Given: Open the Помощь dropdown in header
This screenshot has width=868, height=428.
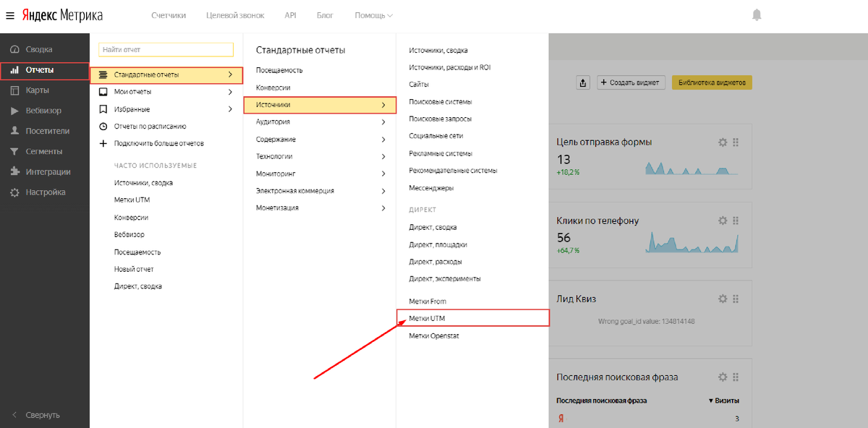Looking at the screenshot, I should (374, 15).
